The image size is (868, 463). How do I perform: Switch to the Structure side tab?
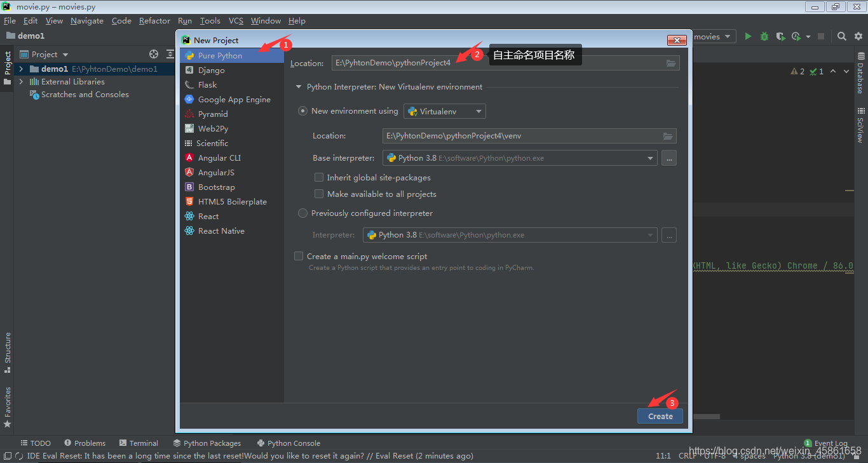tap(7, 352)
